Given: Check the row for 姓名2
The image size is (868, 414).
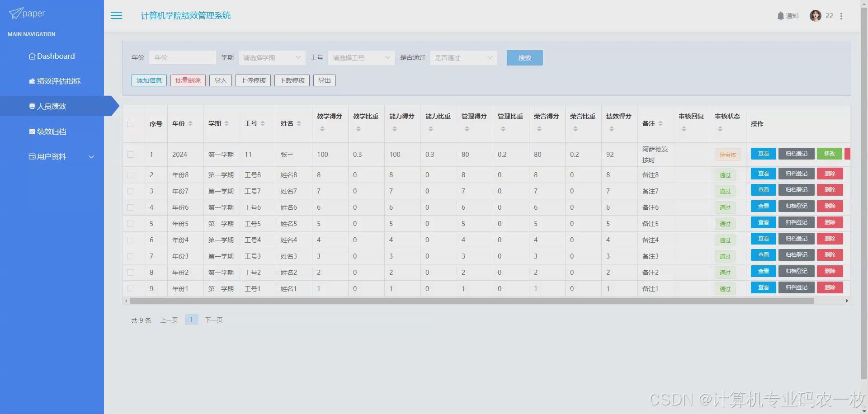Looking at the screenshot, I should (130, 273).
